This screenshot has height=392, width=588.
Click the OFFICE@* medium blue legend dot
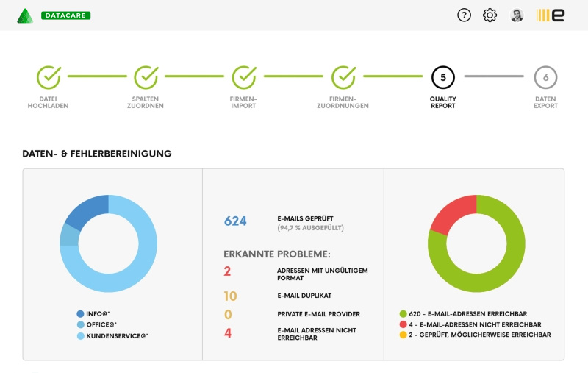click(80, 324)
